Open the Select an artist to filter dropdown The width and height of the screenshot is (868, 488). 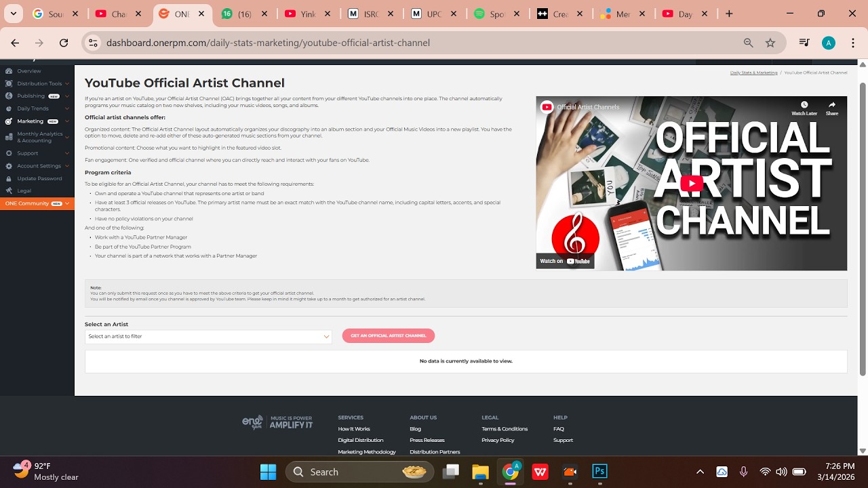coord(208,336)
